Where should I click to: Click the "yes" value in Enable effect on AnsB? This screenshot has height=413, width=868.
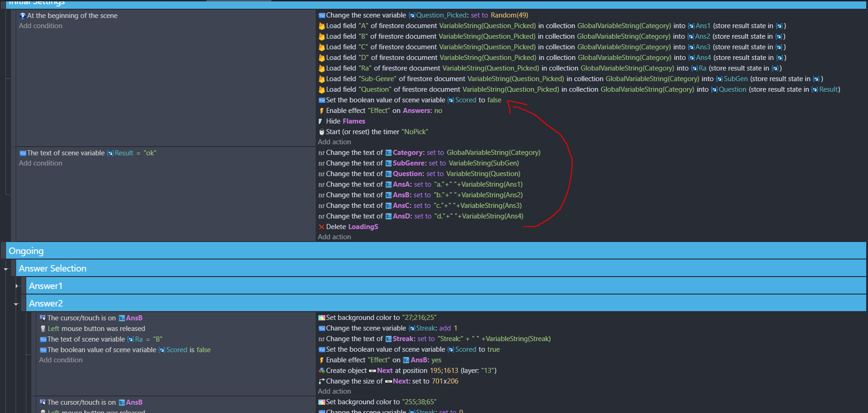click(x=436, y=360)
